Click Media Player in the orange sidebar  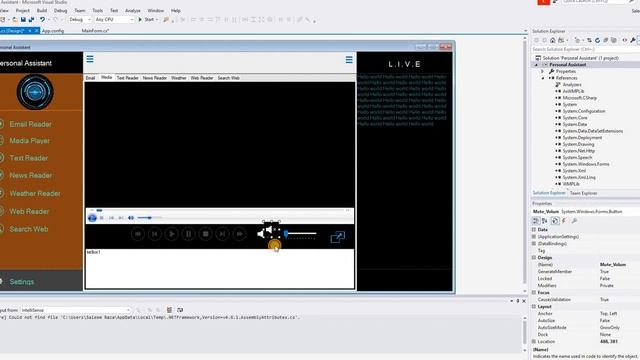pyautogui.click(x=29, y=141)
